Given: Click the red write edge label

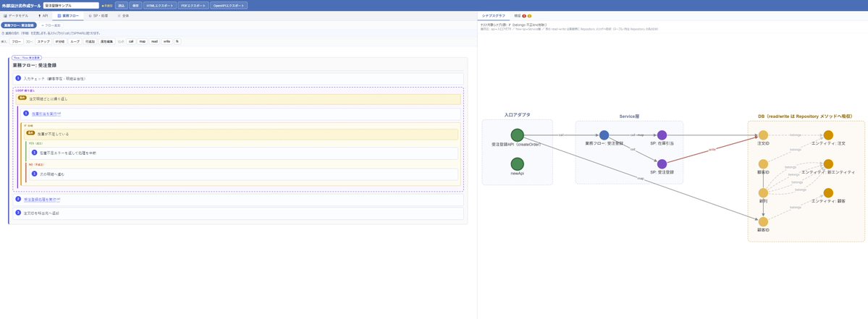Looking at the screenshot, I should click(x=712, y=149).
